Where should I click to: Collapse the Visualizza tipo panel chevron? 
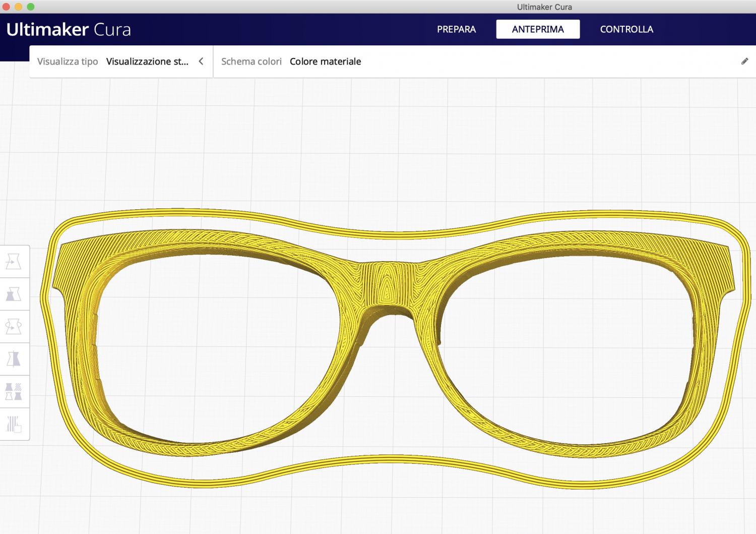201,62
